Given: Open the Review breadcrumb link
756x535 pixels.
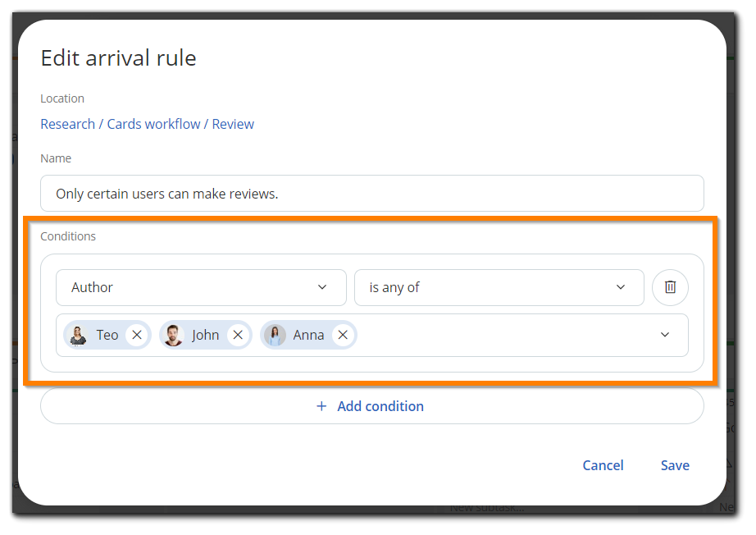Looking at the screenshot, I should tap(232, 123).
